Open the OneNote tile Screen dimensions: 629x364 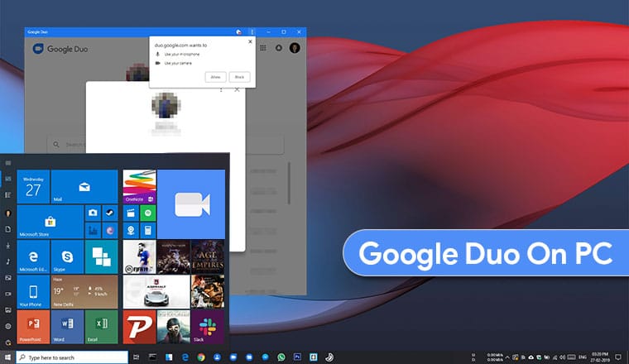[140, 187]
